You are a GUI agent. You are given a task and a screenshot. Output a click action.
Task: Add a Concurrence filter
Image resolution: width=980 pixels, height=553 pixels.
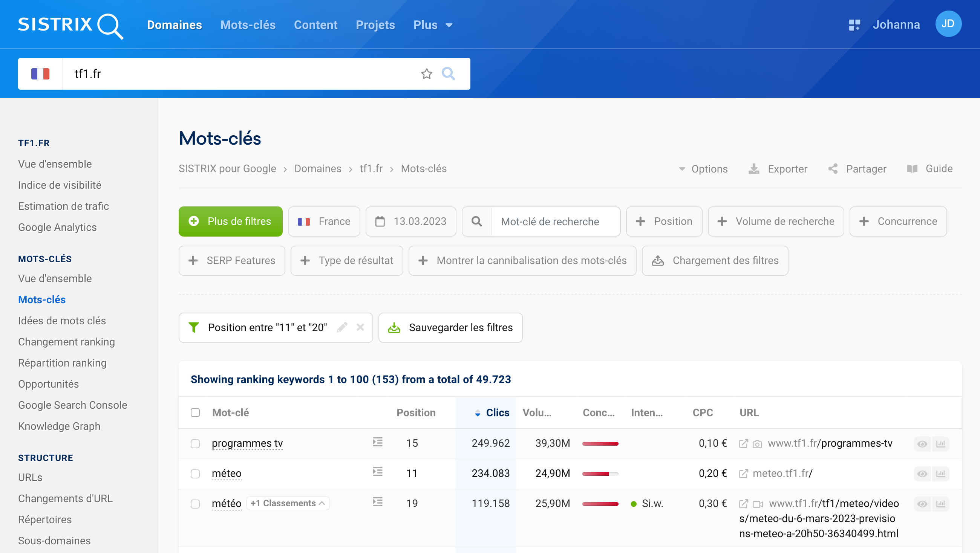pyautogui.click(x=898, y=222)
